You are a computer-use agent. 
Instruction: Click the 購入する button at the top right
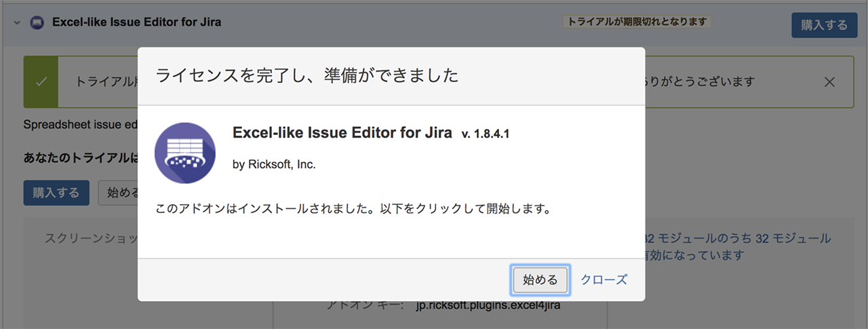click(824, 25)
